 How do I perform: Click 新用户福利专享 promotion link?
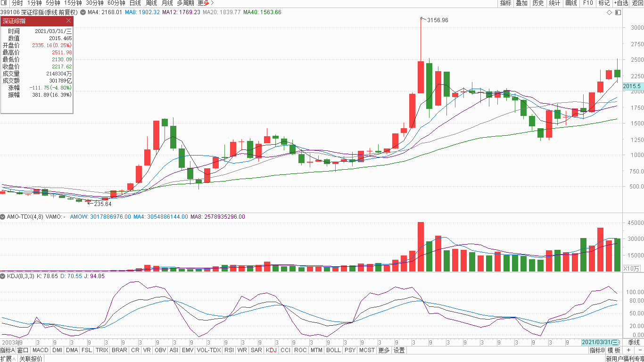coord(625,359)
